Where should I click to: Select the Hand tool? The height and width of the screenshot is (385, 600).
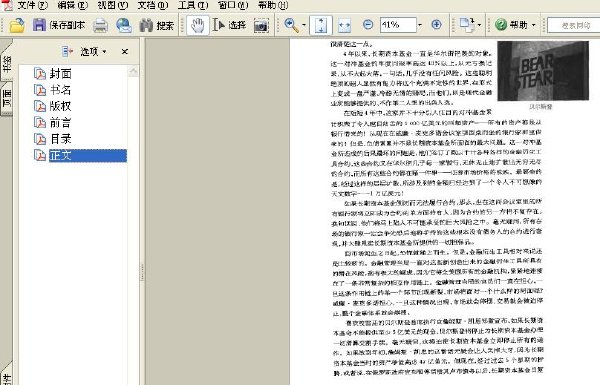click(197, 25)
